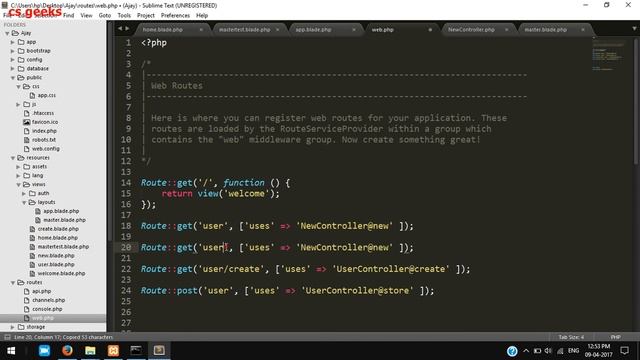This screenshot has height=360, width=640.
Task: Open the Preferences menu
Action: (x=175, y=16)
